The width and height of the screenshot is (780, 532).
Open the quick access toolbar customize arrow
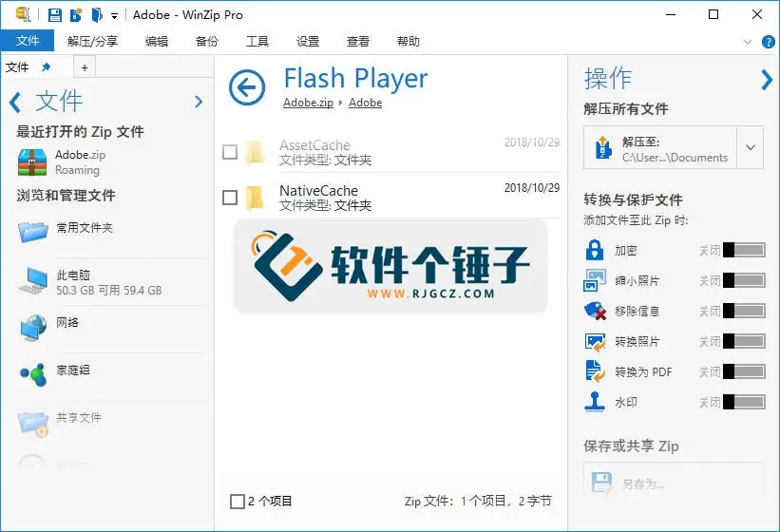[x=114, y=16]
